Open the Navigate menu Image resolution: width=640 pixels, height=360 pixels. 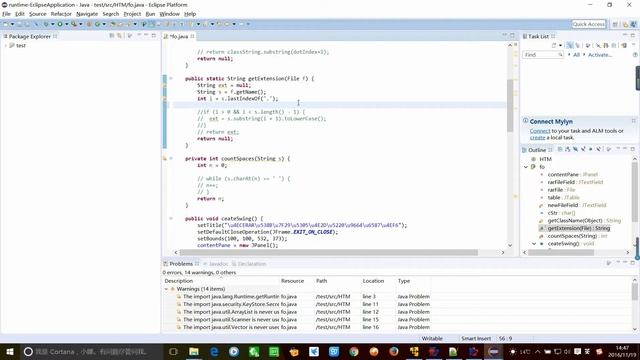coord(87,14)
